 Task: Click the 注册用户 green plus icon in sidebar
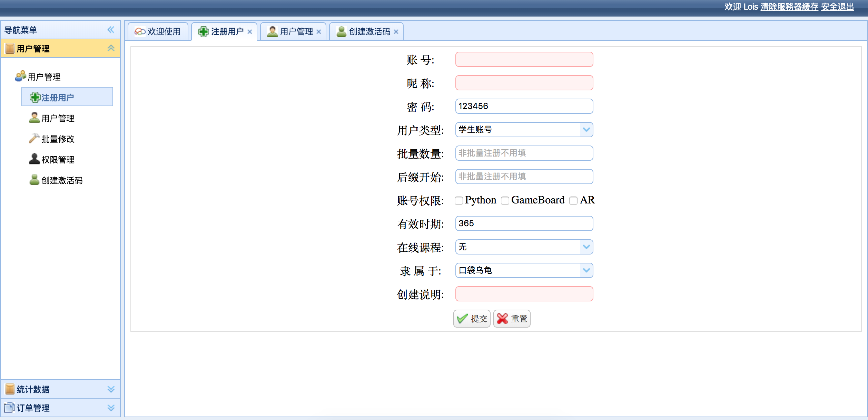pos(34,98)
